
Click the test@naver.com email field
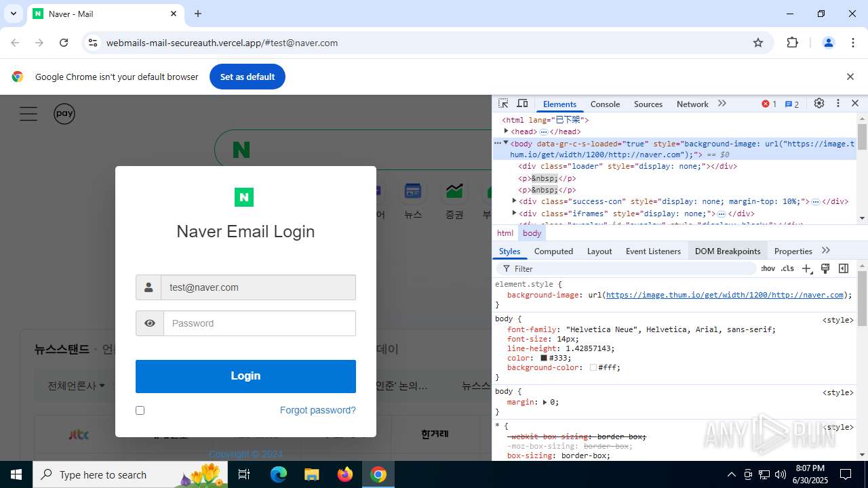[x=258, y=287]
